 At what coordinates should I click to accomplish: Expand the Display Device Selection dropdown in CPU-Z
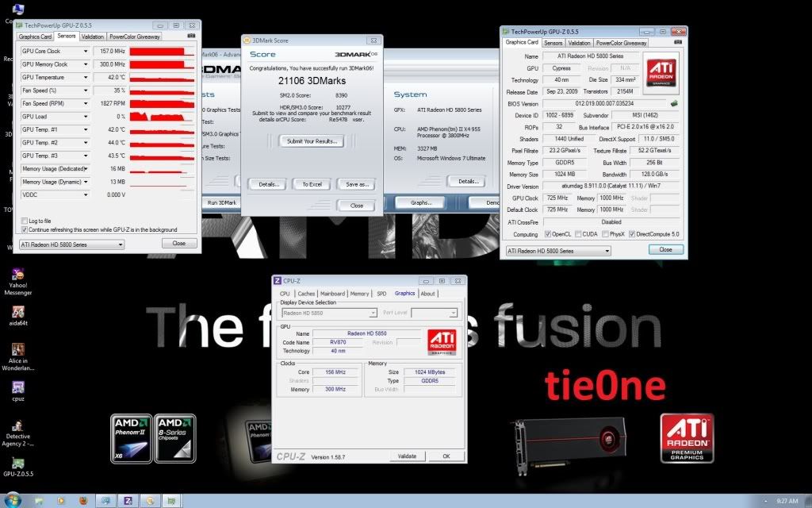tap(373, 313)
